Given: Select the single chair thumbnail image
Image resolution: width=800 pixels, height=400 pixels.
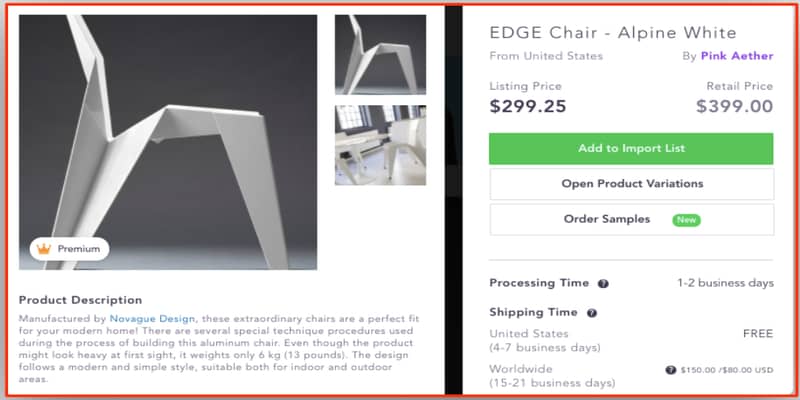Looking at the screenshot, I should pyautogui.click(x=380, y=54).
